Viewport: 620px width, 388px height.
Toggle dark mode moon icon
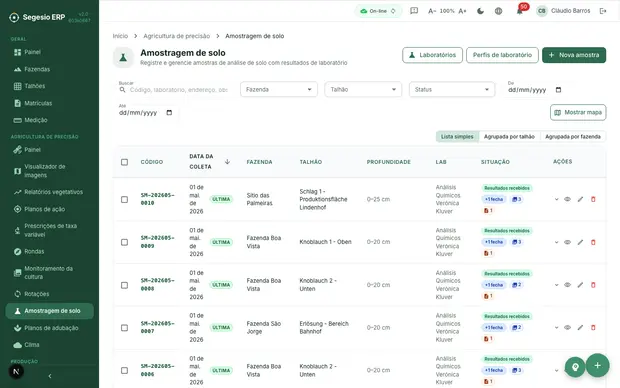coord(480,11)
